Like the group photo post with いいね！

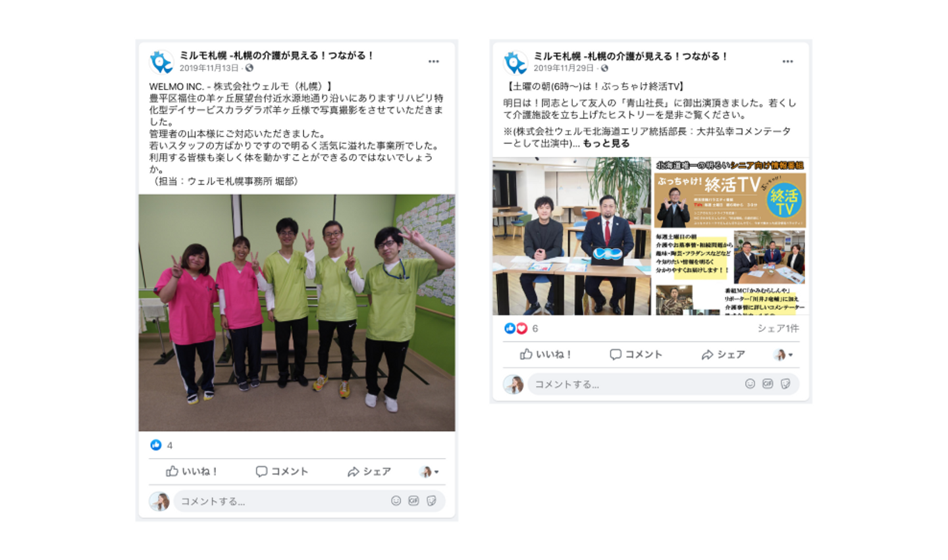[x=192, y=471]
